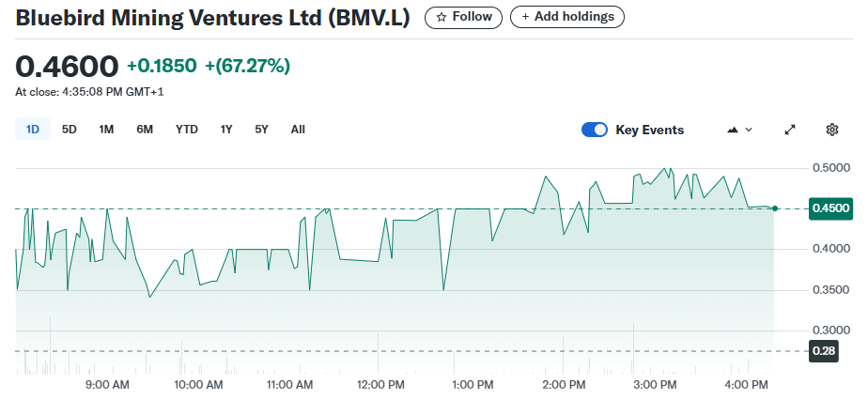The height and width of the screenshot is (400, 868).
Task: Click the Add holdings button
Action: [x=566, y=18]
